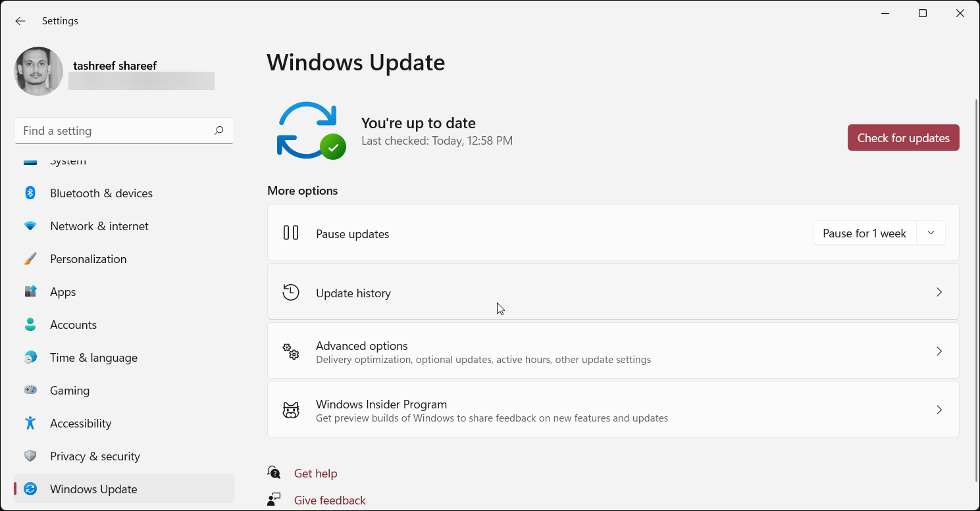Screen dimensions: 980x511
Task: Open Accessibility settings
Action: 124,423
